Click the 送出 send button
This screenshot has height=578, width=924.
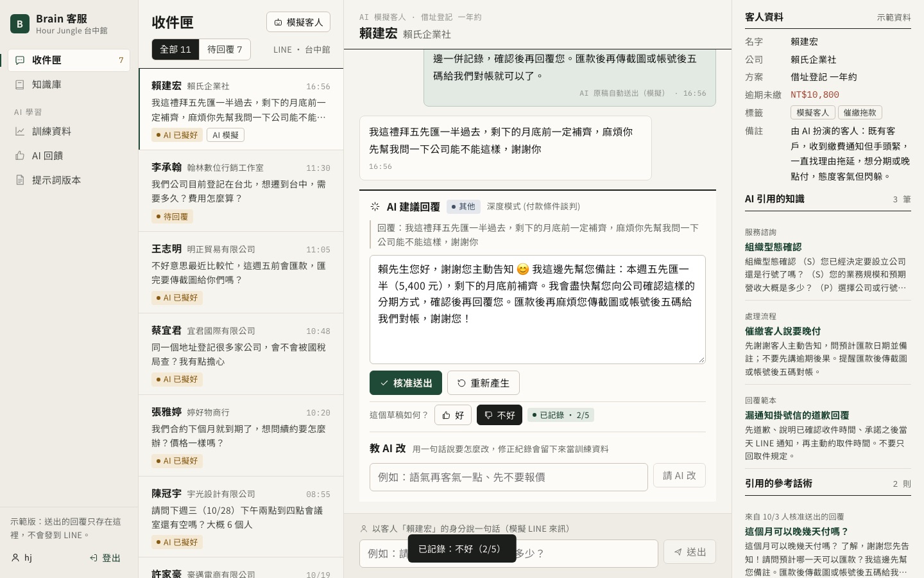click(x=690, y=552)
